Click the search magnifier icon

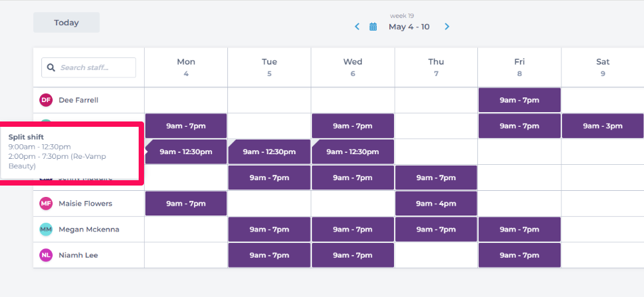[x=51, y=67]
